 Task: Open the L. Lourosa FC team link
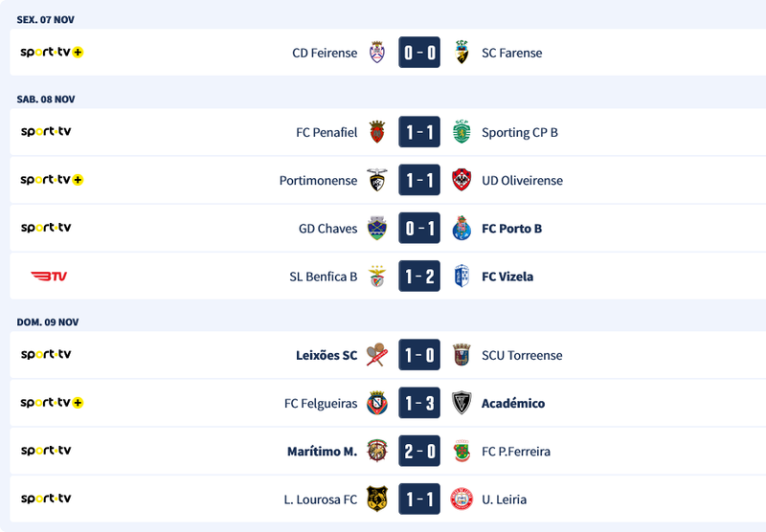[x=322, y=499]
